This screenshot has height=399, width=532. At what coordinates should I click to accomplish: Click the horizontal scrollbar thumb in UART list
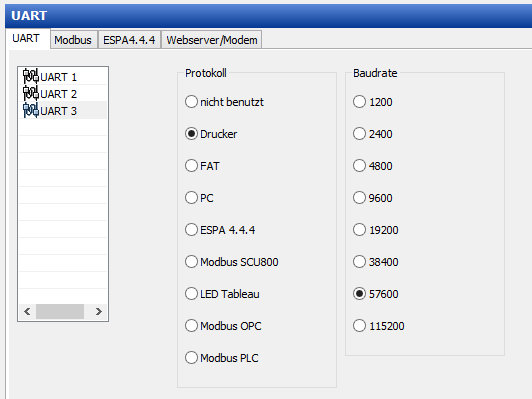click(60, 311)
